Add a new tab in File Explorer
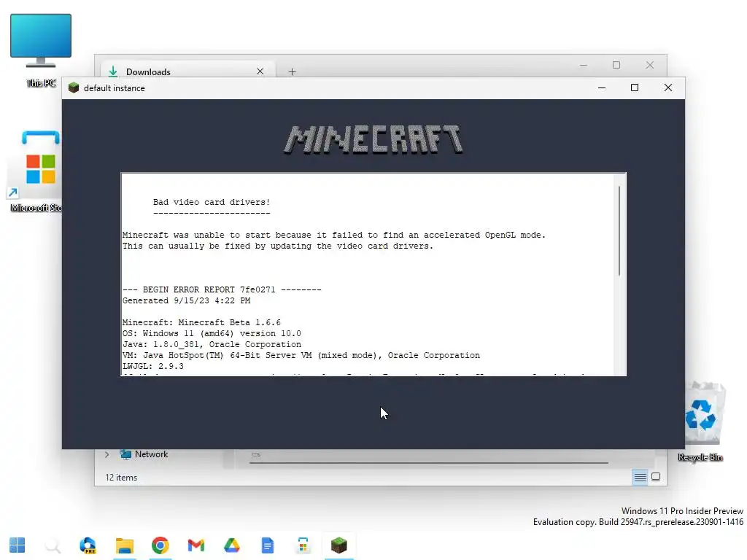Image resolution: width=747 pixels, height=560 pixels. tap(292, 72)
